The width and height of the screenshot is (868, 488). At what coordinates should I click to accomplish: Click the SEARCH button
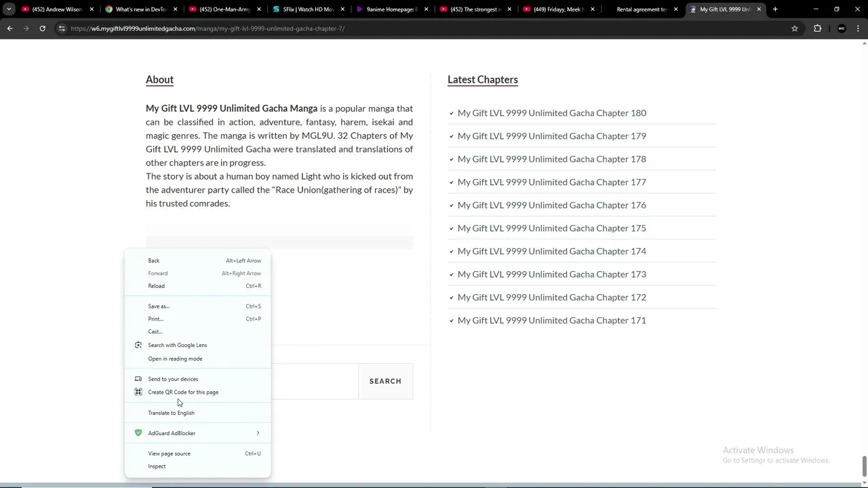point(385,381)
